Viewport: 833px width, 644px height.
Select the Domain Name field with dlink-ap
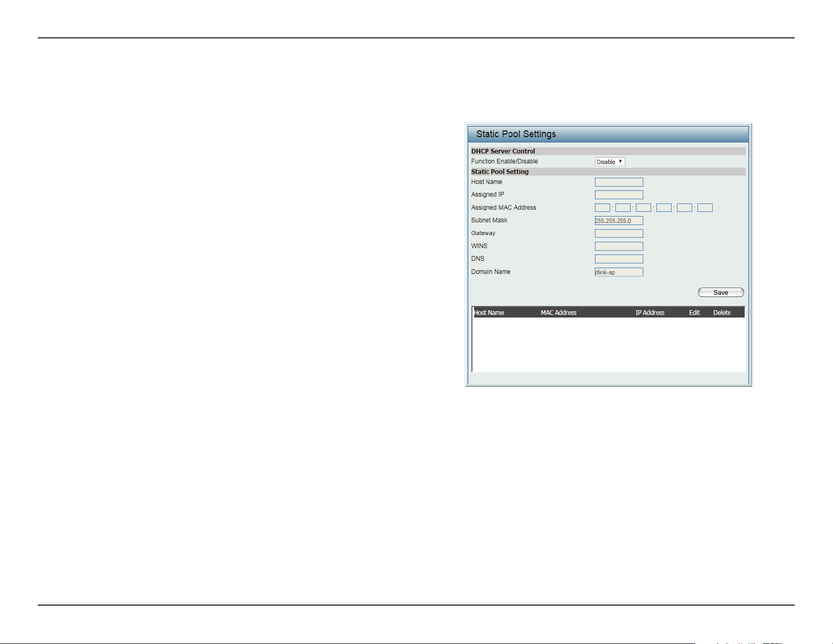pyautogui.click(x=619, y=272)
